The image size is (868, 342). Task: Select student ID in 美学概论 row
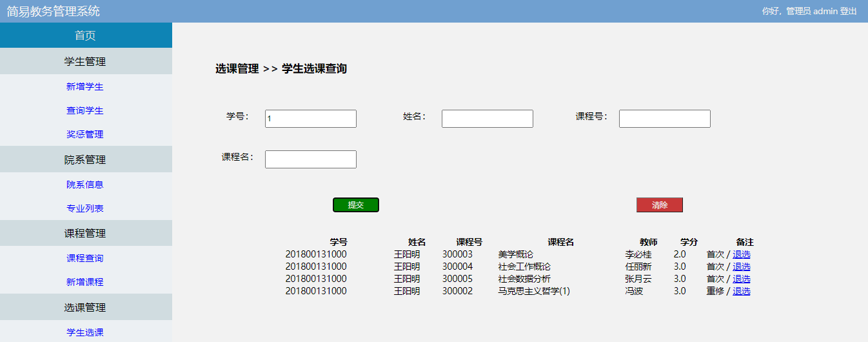coord(316,254)
